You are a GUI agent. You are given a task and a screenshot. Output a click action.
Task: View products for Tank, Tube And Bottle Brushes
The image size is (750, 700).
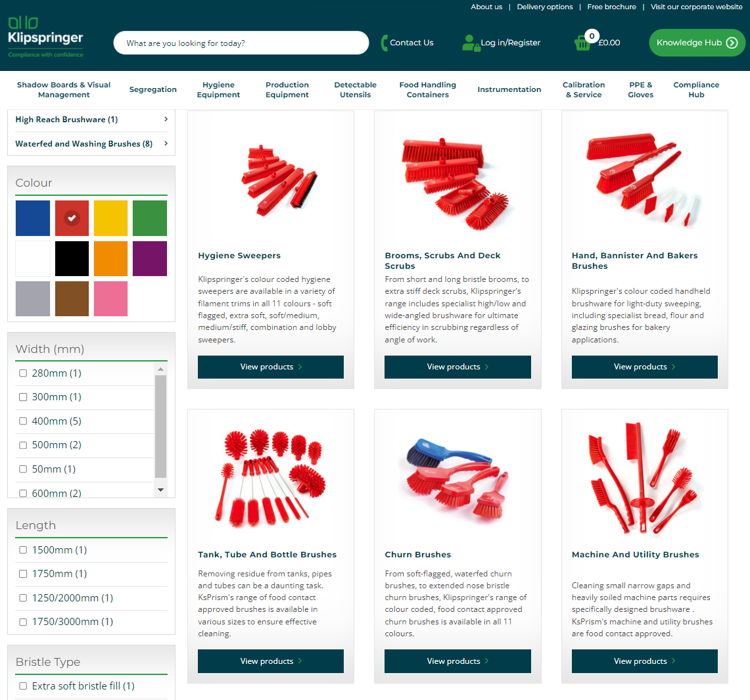(271, 661)
